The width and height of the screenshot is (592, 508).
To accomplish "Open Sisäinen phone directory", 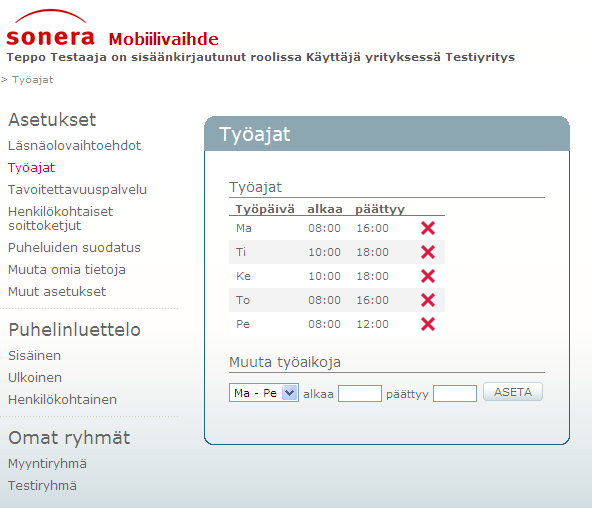I will point(34,356).
